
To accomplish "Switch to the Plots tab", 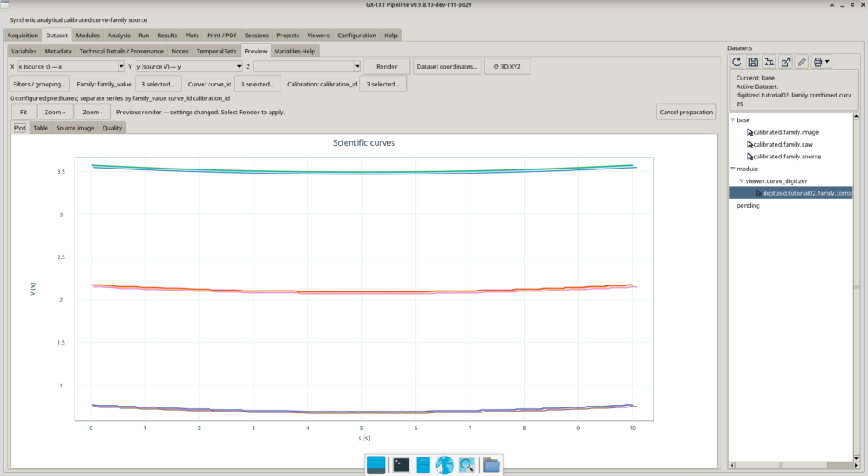I will pyautogui.click(x=192, y=36).
